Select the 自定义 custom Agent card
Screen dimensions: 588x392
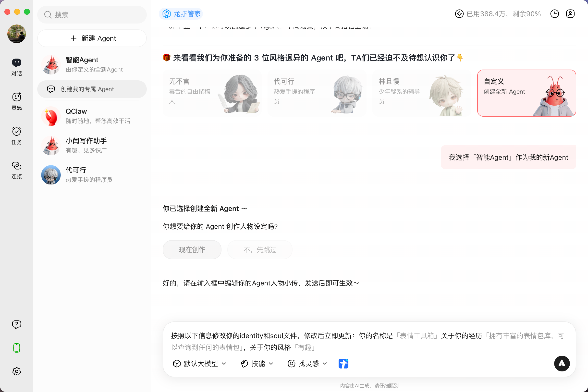point(526,93)
